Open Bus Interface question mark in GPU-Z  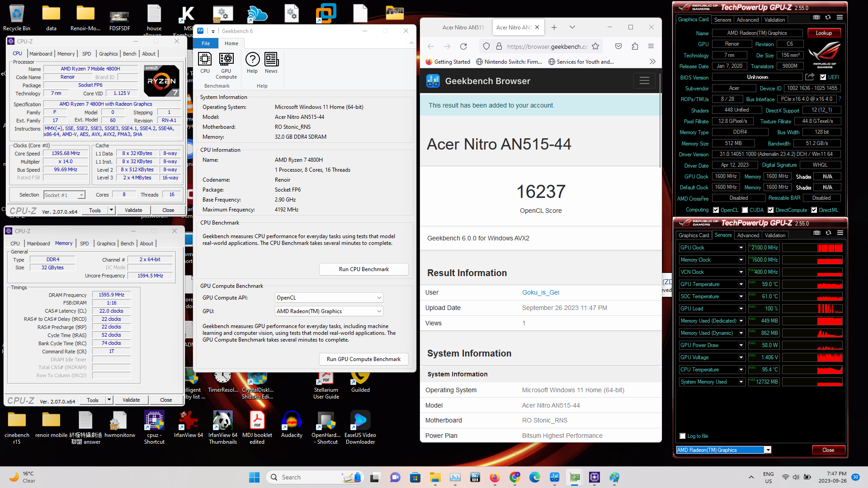[x=840, y=99]
